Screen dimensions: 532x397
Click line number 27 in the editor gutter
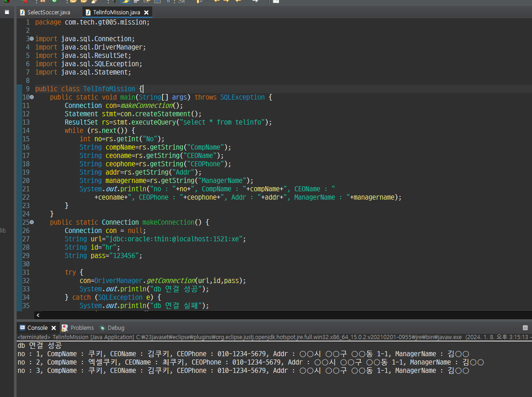[25, 239]
